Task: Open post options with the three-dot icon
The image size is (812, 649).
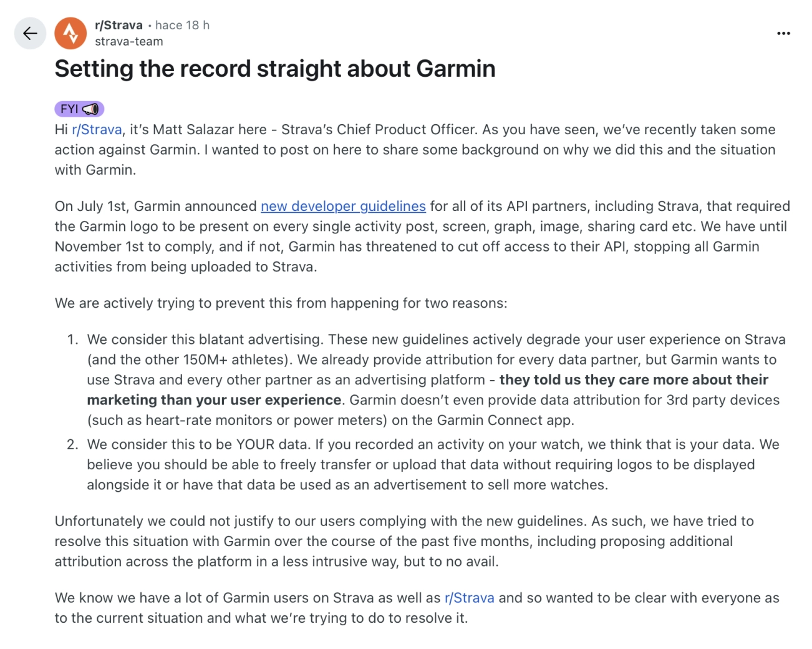Action: 783,33
